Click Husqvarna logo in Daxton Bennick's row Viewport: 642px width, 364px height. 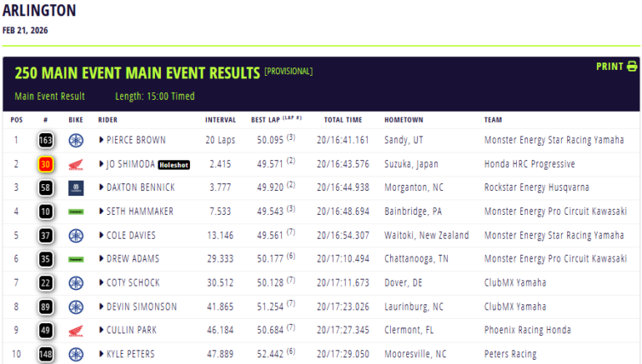click(x=76, y=188)
